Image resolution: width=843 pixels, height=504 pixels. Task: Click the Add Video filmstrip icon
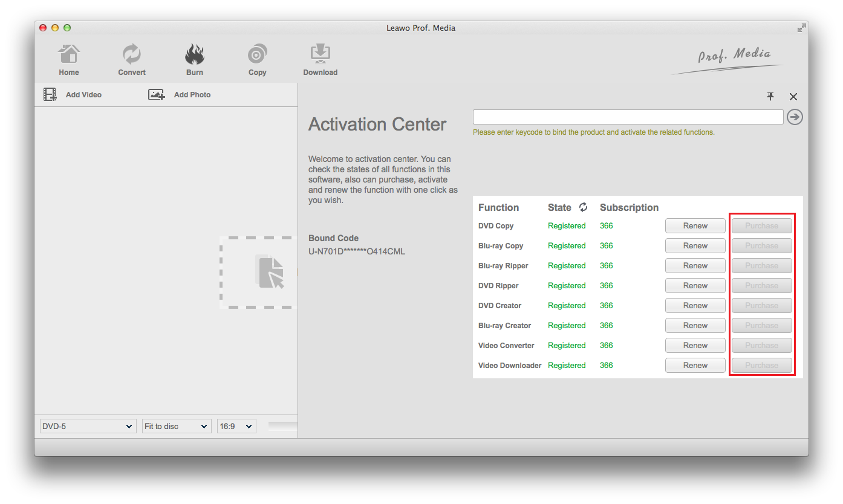[50, 95]
